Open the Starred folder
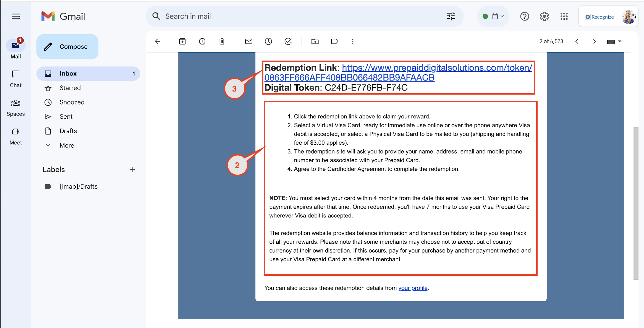 (70, 88)
